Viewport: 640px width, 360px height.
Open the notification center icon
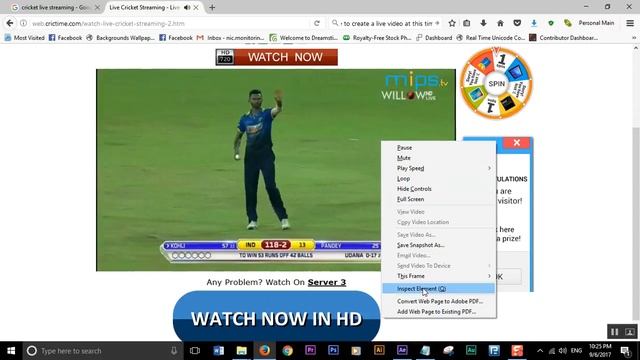625,351
